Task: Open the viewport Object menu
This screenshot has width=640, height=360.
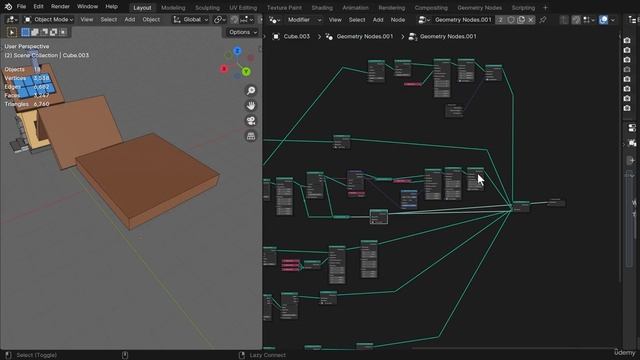Action: pos(151,20)
